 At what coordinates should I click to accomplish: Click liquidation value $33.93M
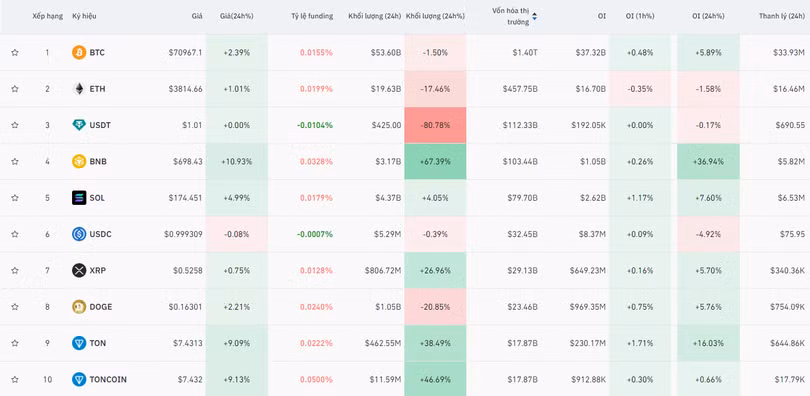tap(789, 53)
